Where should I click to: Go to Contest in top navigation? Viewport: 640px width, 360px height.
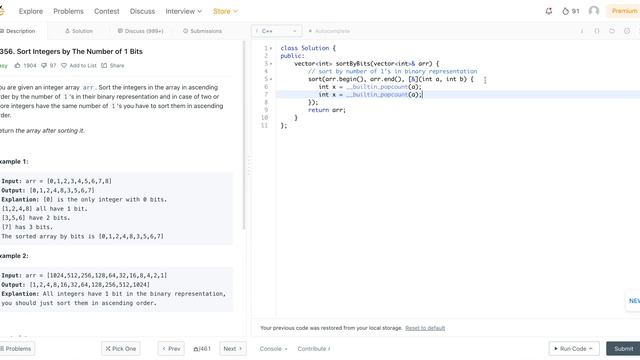coord(107,11)
